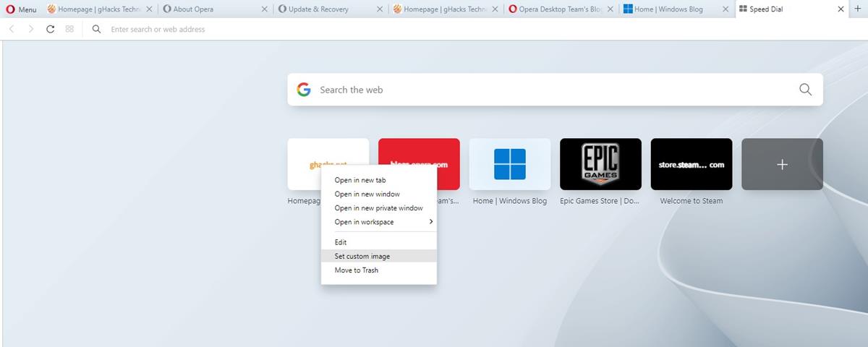868x347 pixels.
Task: Click the back navigation arrow
Action: pyautogui.click(x=12, y=30)
